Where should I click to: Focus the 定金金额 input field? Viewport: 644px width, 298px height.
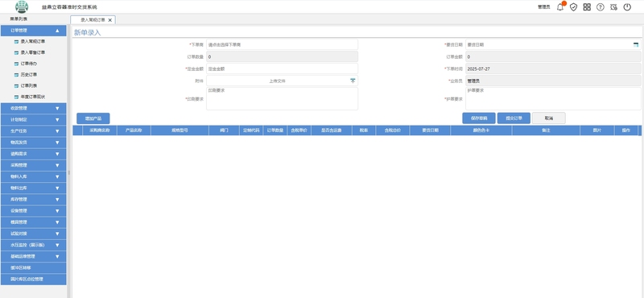point(283,69)
